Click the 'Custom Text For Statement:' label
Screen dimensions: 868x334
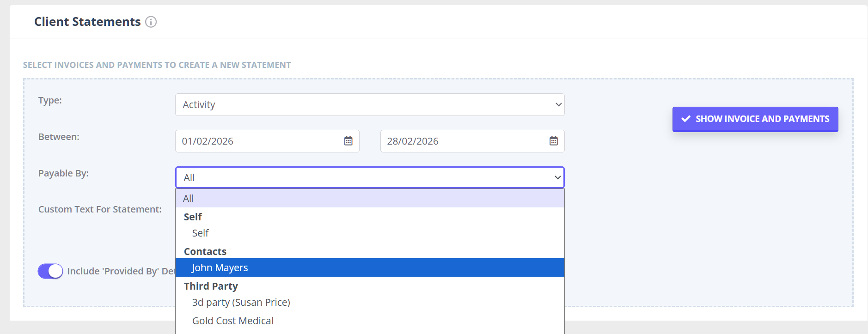pyautogui.click(x=100, y=209)
